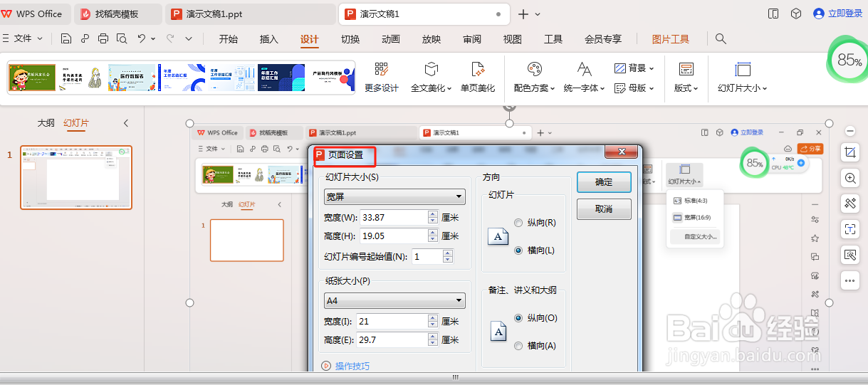868x385 pixels.
Task: Click the zoom magnifier in the picture floating toolbar
Action: pyautogui.click(x=849, y=178)
